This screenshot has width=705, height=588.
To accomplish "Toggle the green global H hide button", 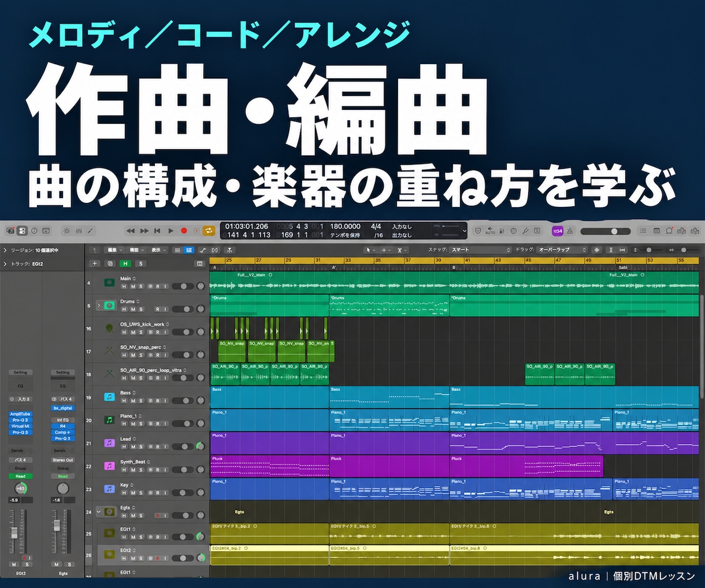I will [x=125, y=264].
